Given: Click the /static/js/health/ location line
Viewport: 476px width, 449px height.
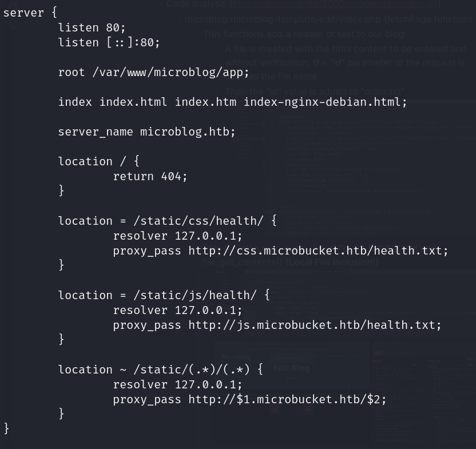Looking at the screenshot, I should point(164,295).
